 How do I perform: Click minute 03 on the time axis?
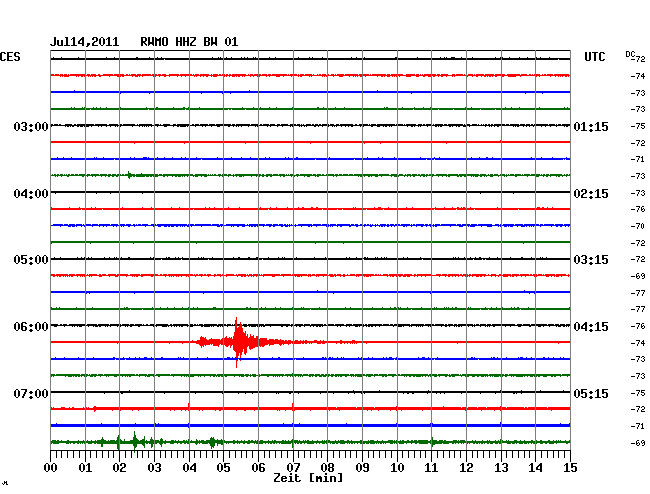coord(154,467)
